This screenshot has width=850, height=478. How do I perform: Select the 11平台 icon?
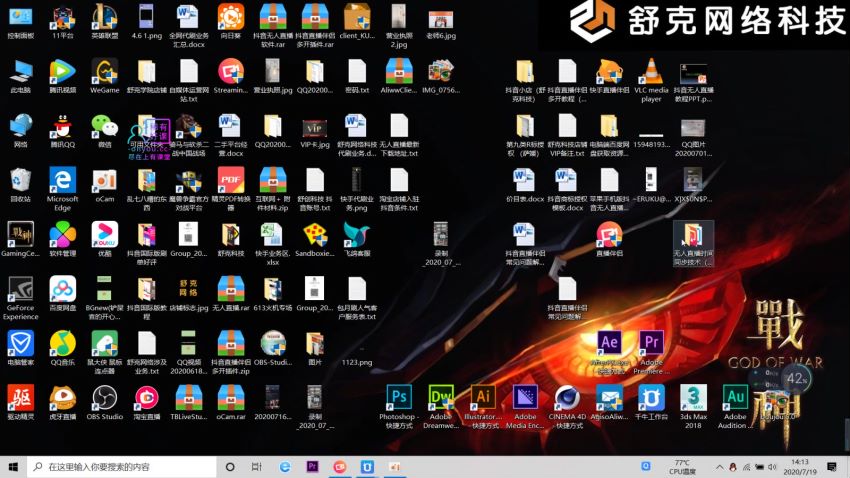[63, 17]
